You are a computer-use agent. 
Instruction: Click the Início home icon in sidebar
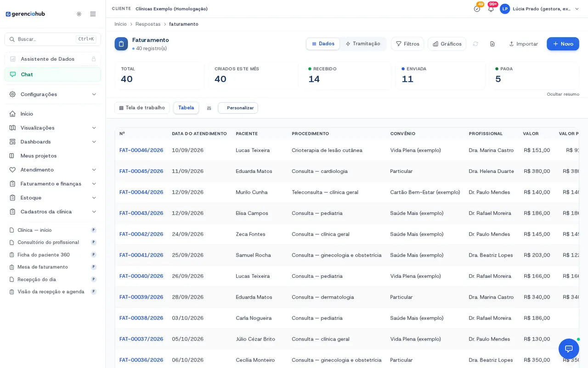pyautogui.click(x=12, y=114)
